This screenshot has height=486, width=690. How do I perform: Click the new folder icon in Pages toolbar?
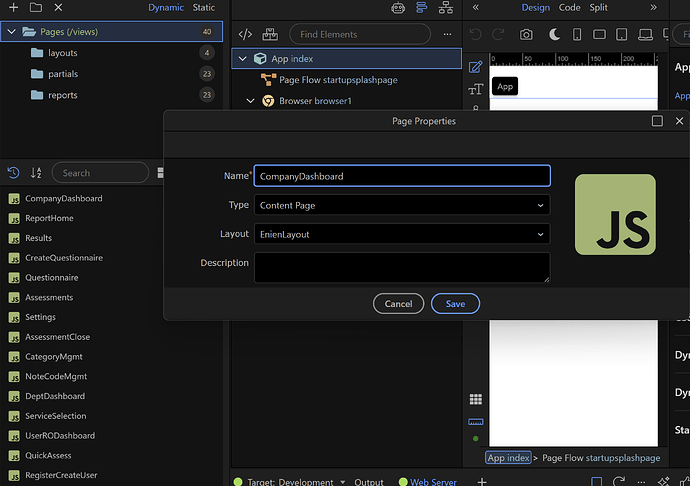click(x=36, y=7)
